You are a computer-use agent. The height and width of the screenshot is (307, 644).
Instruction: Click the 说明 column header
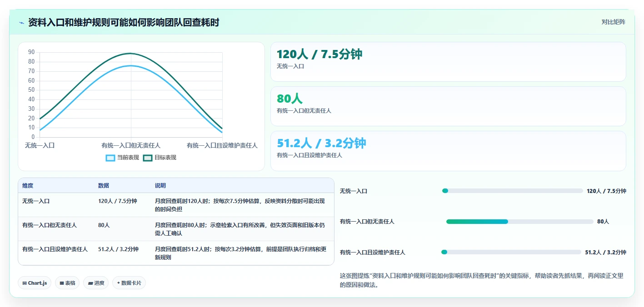click(160, 186)
